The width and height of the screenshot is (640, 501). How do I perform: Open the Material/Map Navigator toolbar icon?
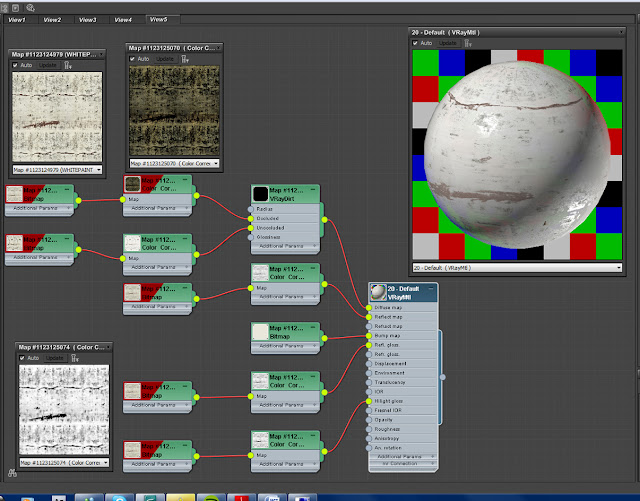coord(4,8)
